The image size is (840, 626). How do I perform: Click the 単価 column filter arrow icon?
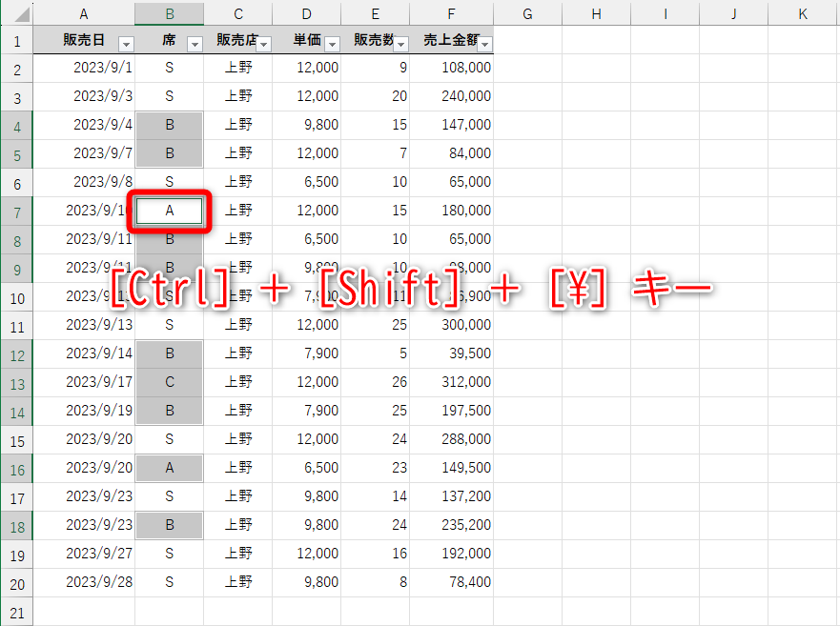[x=332, y=45]
